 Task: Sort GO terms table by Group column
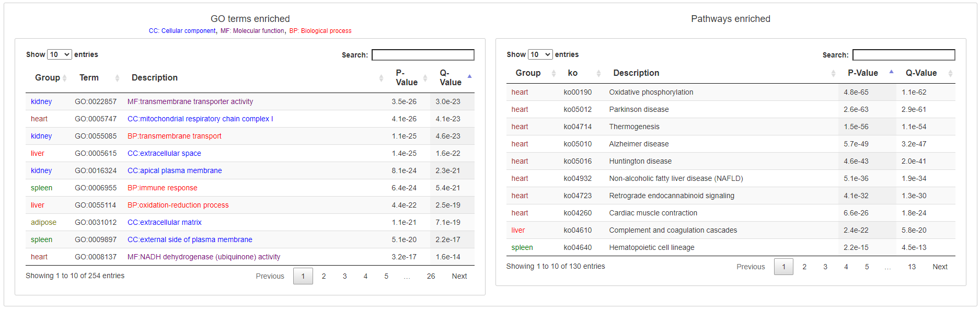pyautogui.click(x=48, y=78)
